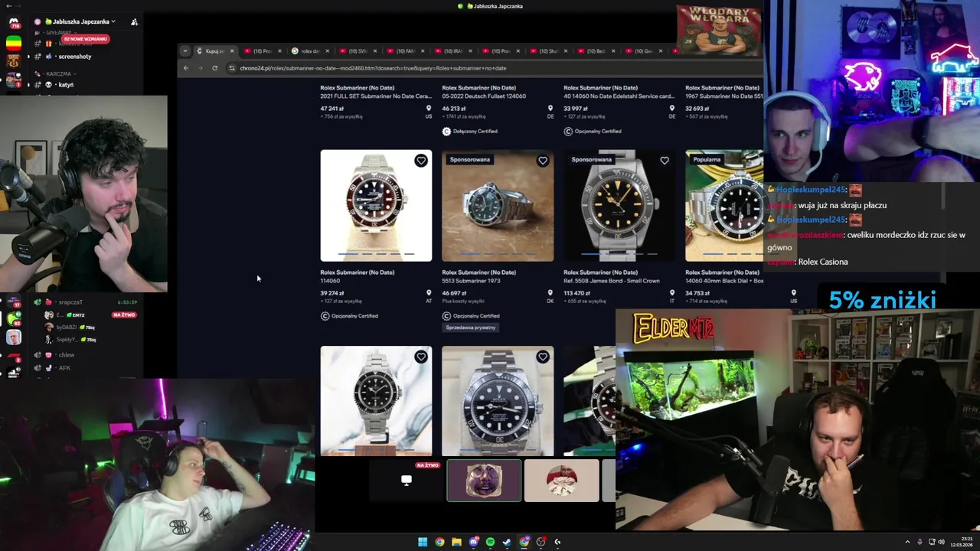Select the NA ŻYWO screen share tile
The height and width of the screenshot is (551, 980).
point(407,481)
